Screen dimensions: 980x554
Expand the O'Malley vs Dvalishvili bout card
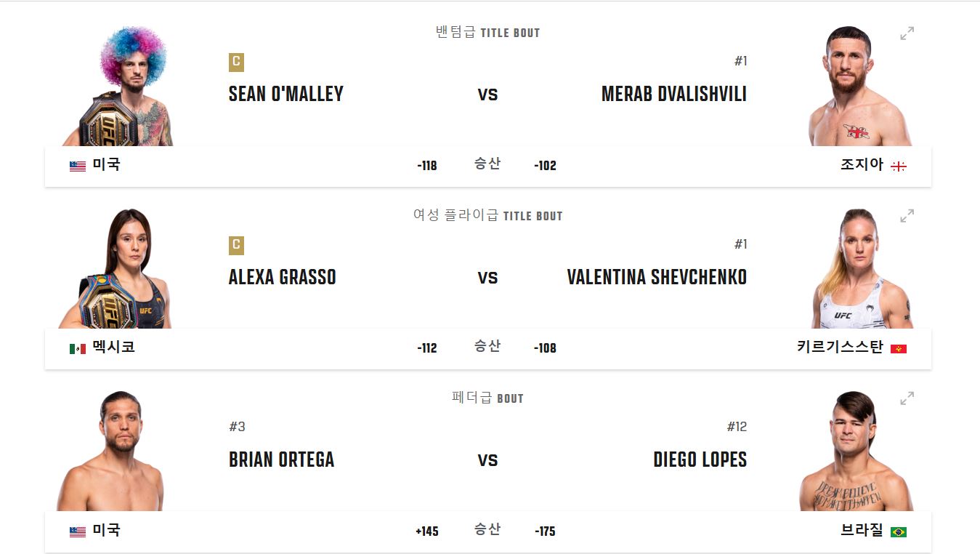[x=905, y=32]
